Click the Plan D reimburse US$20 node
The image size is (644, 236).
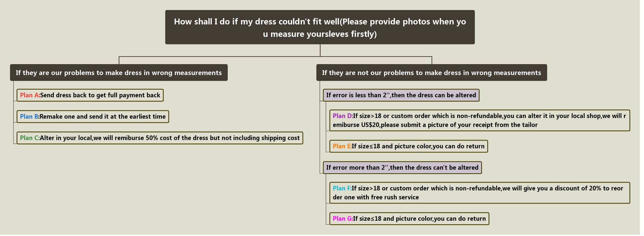click(480, 120)
